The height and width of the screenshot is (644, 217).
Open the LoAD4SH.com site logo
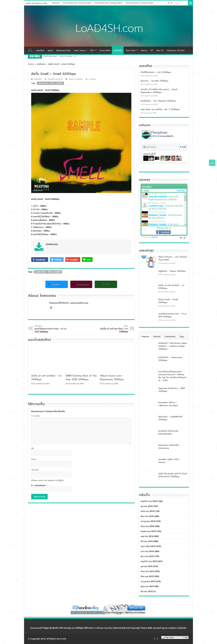(x=109, y=28)
